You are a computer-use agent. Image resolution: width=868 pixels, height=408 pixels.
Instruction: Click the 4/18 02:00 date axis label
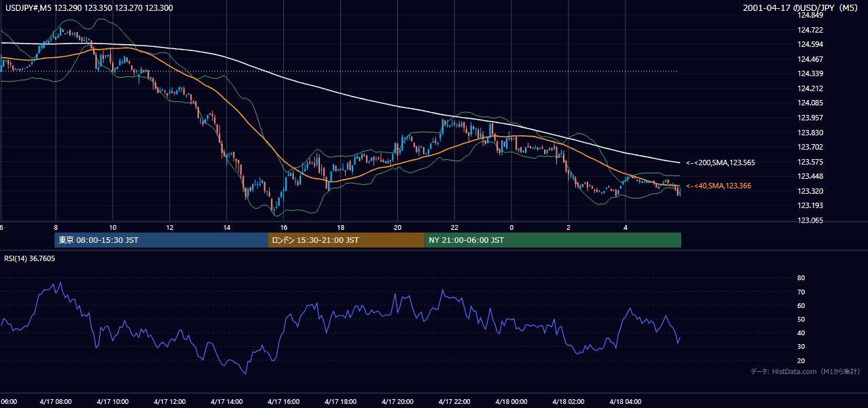pyautogui.click(x=568, y=401)
